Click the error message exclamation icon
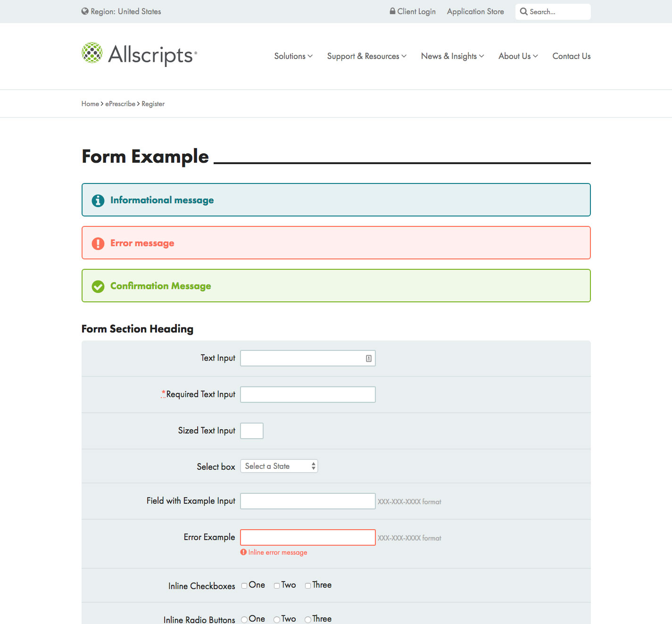The height and width of the screenshot is (624, 672). (98, 243)
